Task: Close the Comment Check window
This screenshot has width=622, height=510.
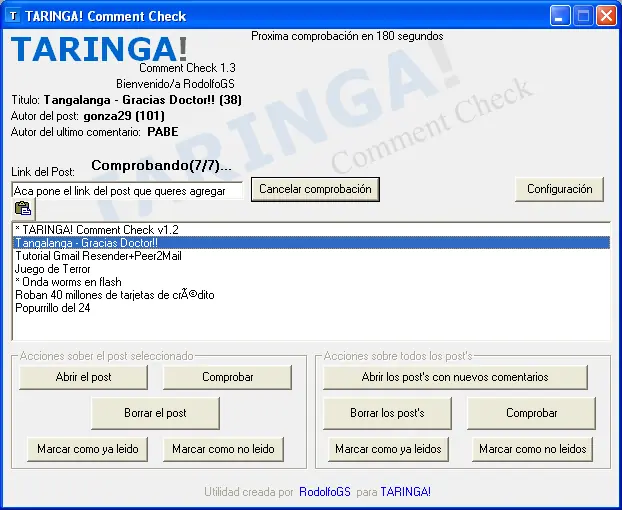Action: [606, 16]
